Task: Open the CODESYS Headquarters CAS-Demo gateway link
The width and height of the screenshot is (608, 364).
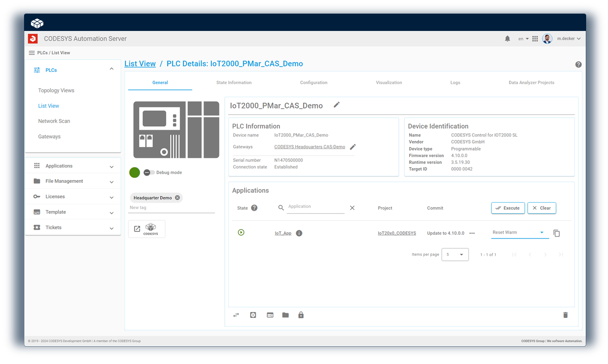Action: tap(309, 147)
